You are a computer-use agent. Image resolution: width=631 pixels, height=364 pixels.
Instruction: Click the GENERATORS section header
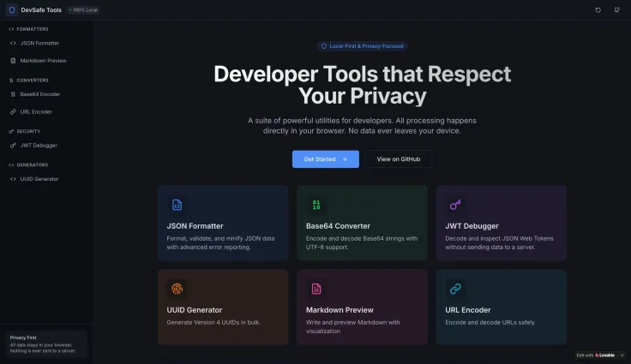pyautogui.click(x=28, y=165)
